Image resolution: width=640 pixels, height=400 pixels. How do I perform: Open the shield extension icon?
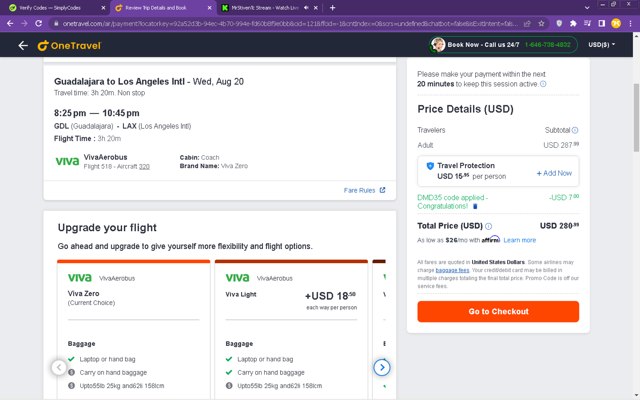[559, 24]
